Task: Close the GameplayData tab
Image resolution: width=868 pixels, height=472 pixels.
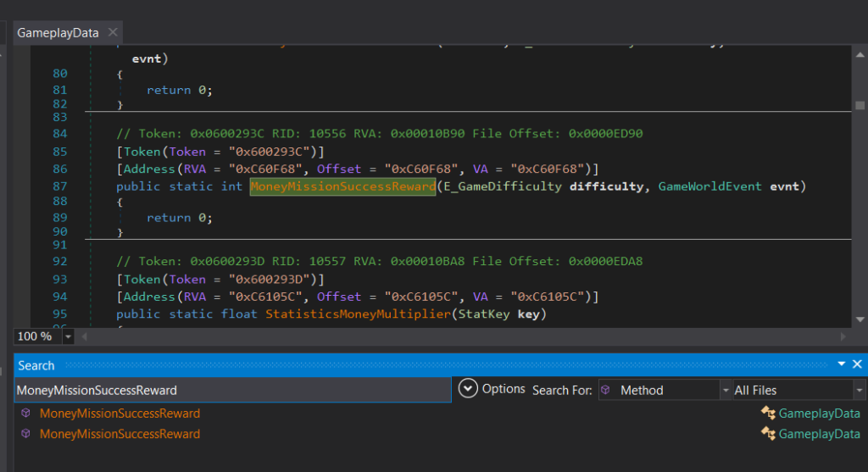Action: pos(113,32)
